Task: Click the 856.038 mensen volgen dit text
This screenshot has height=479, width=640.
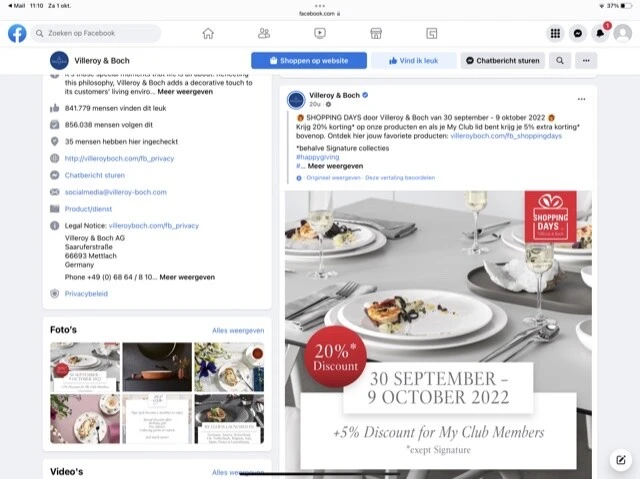Action: 109,125
